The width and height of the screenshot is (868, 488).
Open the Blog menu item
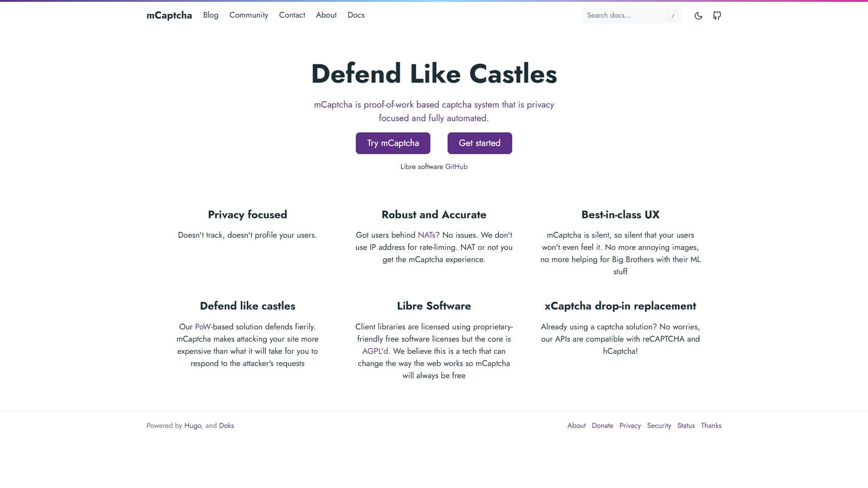(x=211, y=15)
